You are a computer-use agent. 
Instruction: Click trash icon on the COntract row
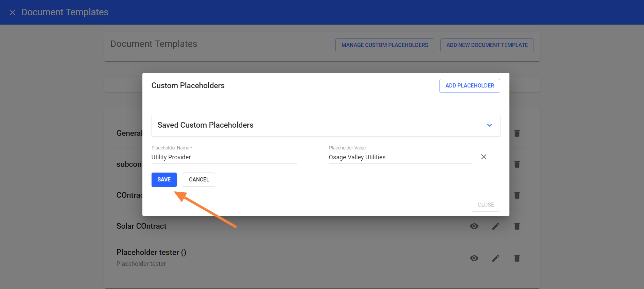click(517, 195)
